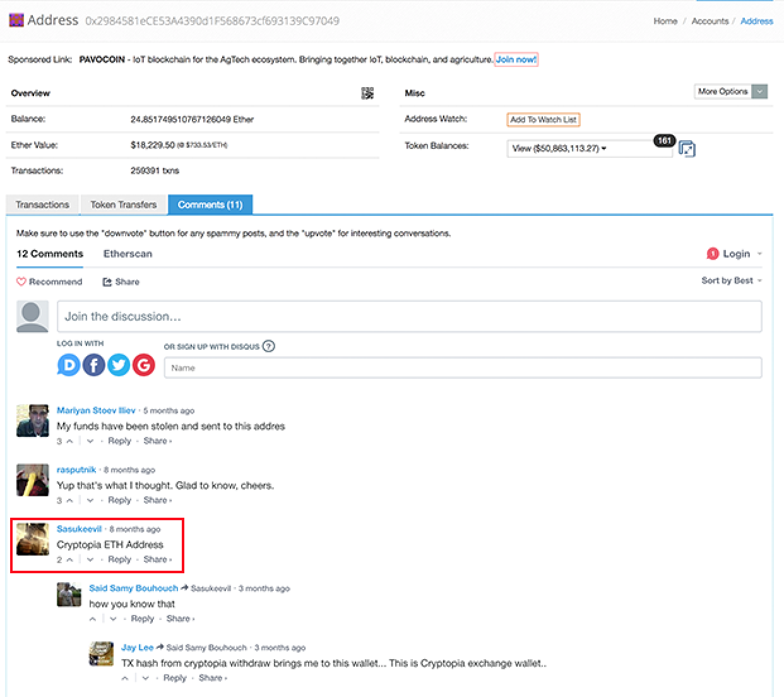Screen dimensions: 784x697
Task: Click the Disqus sign-up help question icon
Action: [x=269, y=346]
